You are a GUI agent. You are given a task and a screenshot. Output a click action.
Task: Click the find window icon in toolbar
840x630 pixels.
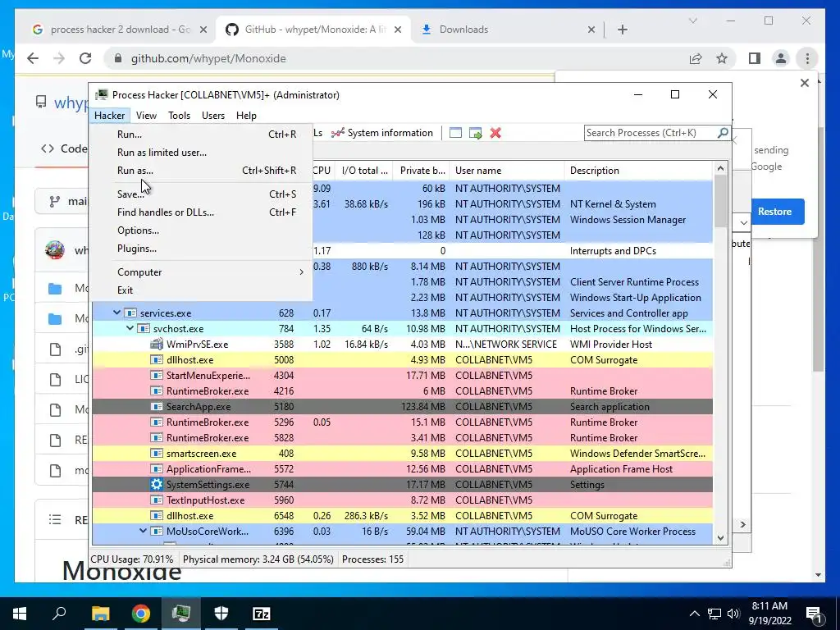(455, 133)
